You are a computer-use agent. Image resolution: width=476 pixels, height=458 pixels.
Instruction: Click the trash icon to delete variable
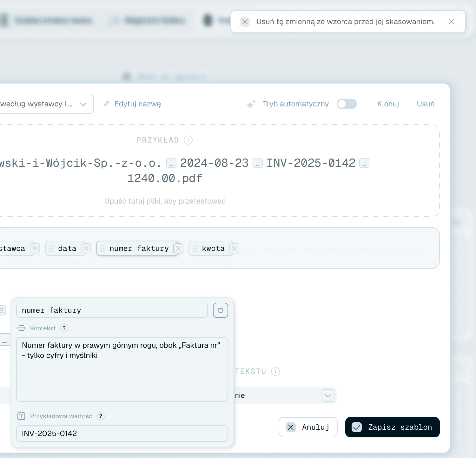221,310
